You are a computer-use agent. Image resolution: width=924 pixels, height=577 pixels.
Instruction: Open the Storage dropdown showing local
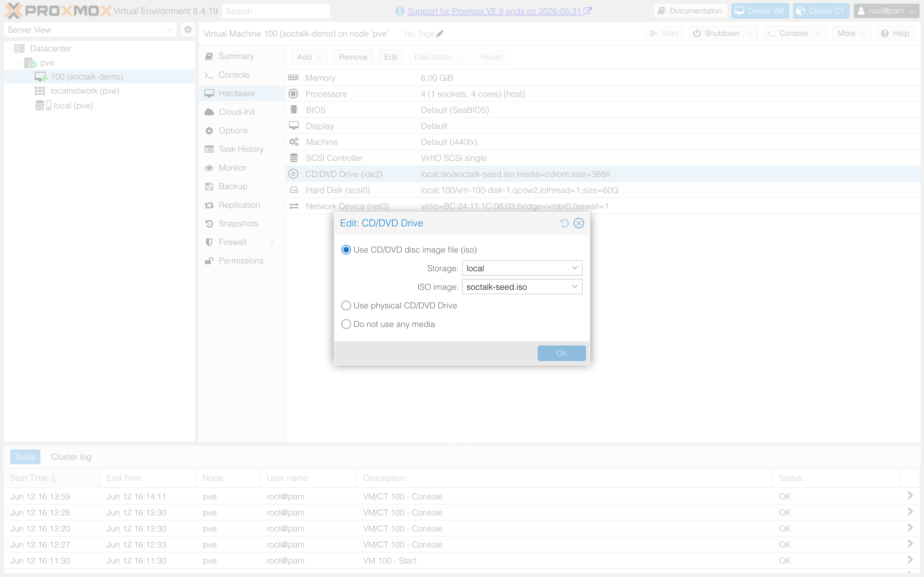[522, 268]
